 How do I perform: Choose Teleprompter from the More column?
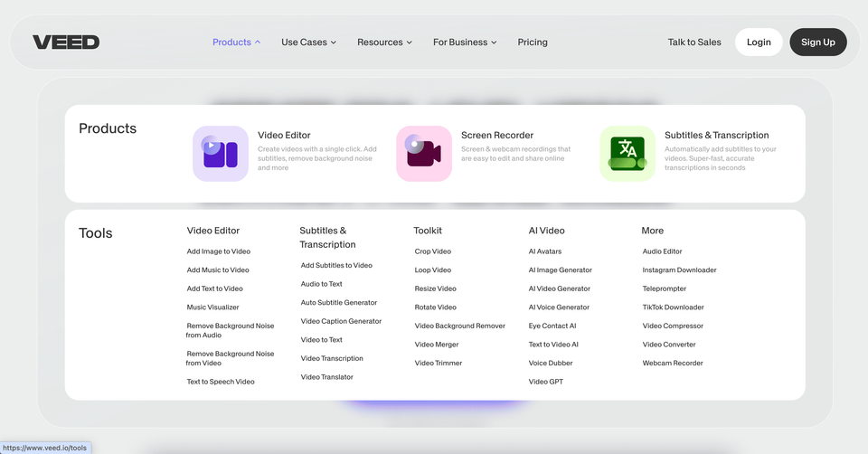pyautogui.click(x=665, y=288)
